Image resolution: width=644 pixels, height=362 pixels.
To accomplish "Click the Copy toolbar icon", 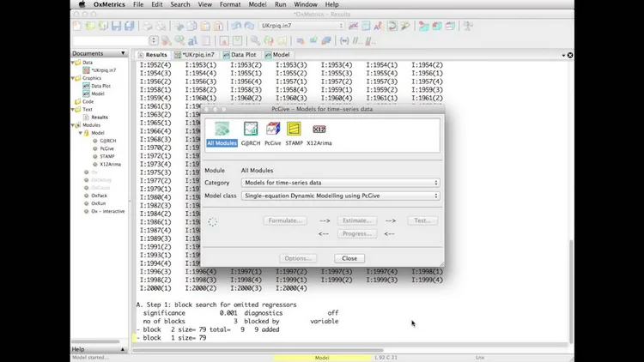I will (x=191, y=26).
